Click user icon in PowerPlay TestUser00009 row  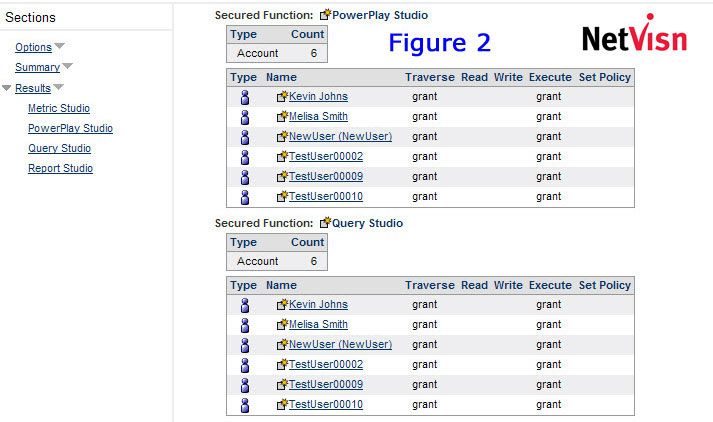click(x=245, y=177)
